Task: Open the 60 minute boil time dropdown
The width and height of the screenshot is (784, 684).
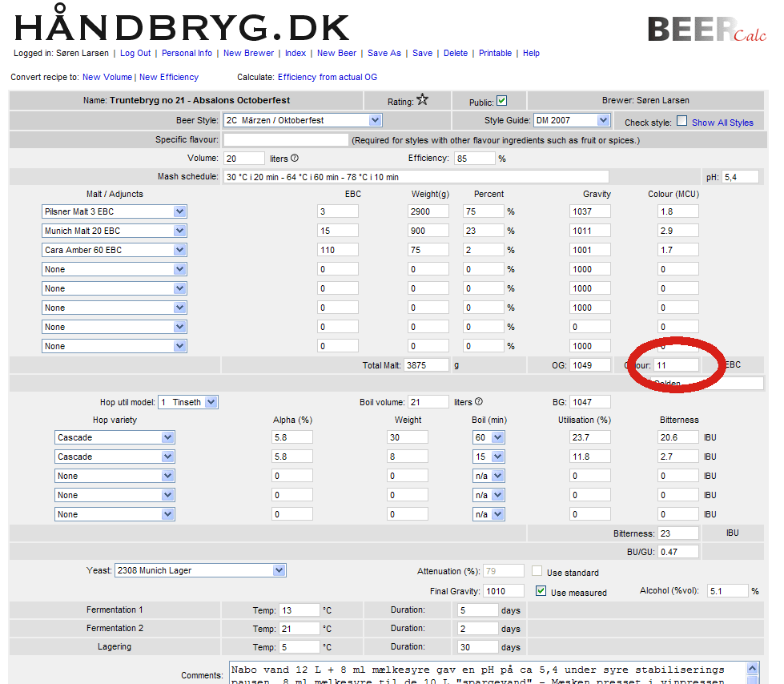Action: pyautogui.click(x=488, y=437)
